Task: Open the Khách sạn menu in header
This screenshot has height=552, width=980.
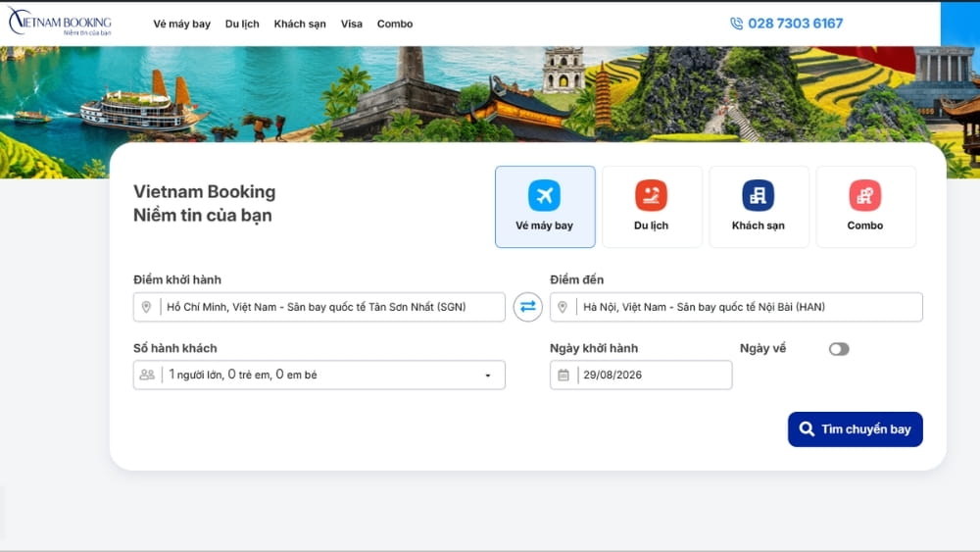Action: [300, 24]
